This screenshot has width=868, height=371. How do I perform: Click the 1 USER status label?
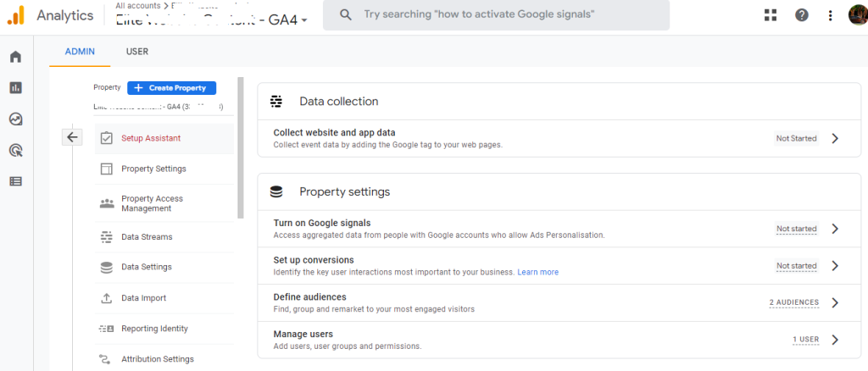pos(805,340)
